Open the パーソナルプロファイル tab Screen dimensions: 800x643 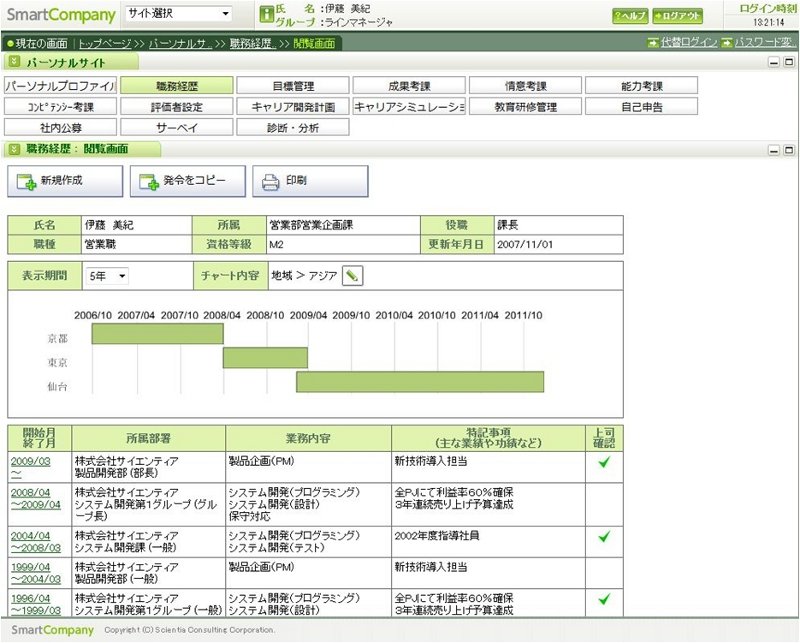pyautogui.click(x=60, y=85)
